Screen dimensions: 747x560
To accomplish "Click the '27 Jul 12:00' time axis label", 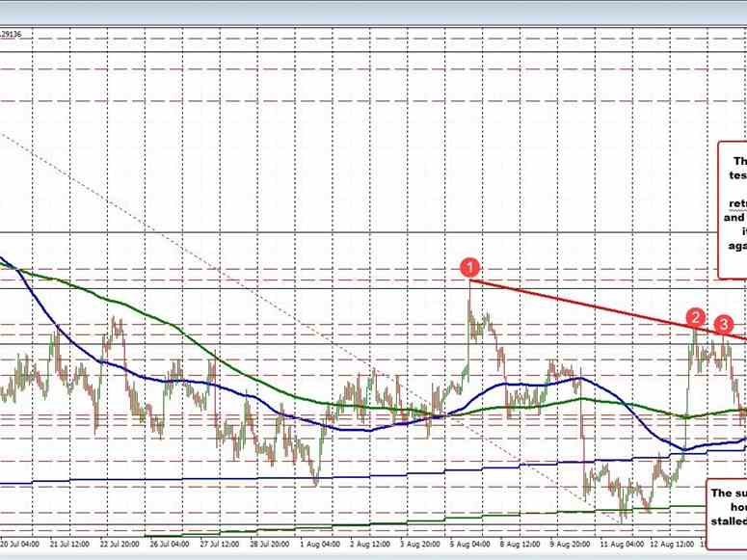I will pos(220,544).
